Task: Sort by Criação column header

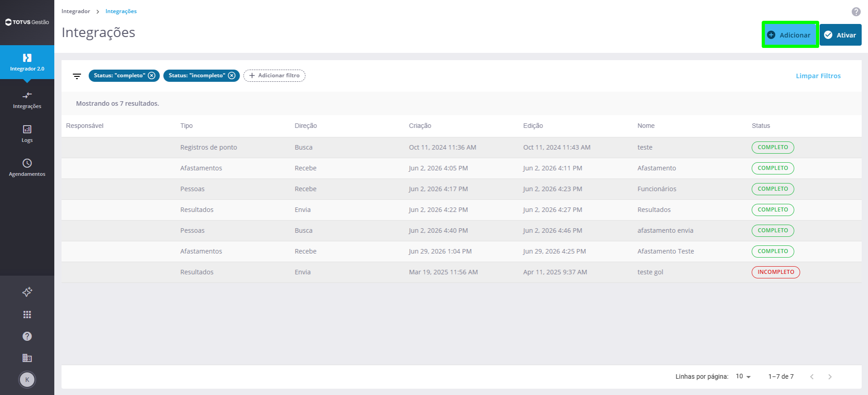Action: (x=420, y=126)
